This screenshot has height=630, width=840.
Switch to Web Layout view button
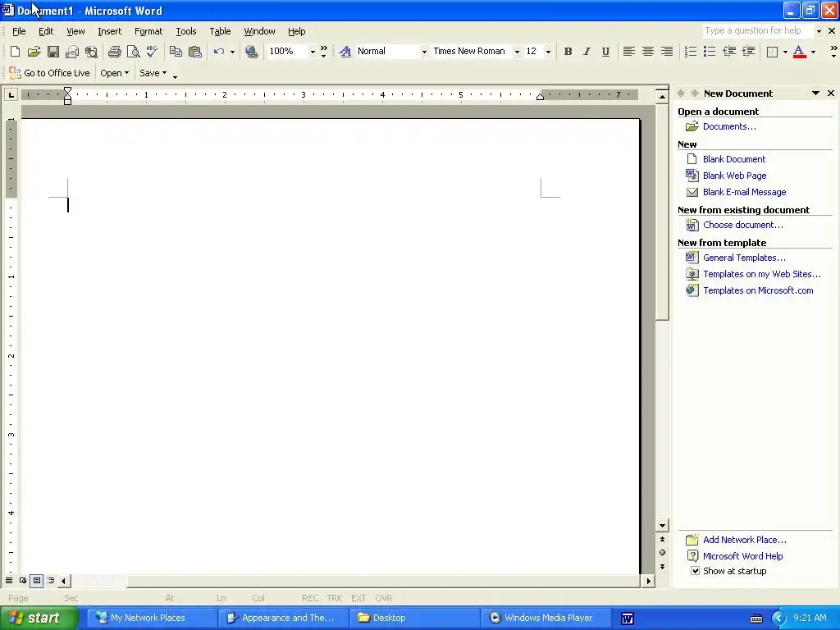pyautogui.click(x=23, y=580)
